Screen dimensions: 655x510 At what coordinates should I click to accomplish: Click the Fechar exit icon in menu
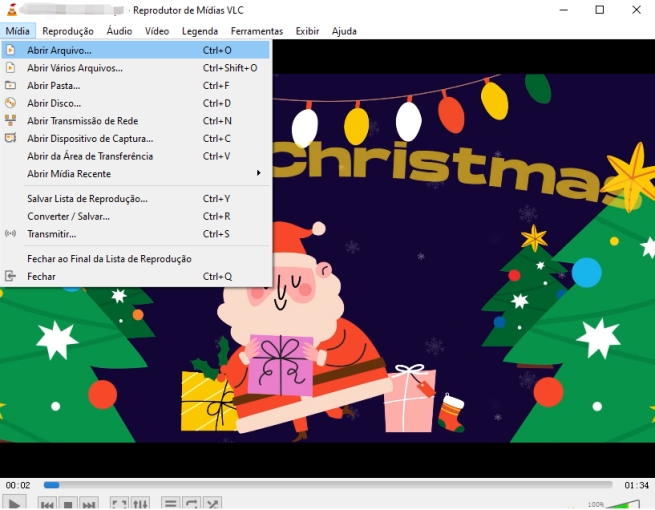(10, 276)
